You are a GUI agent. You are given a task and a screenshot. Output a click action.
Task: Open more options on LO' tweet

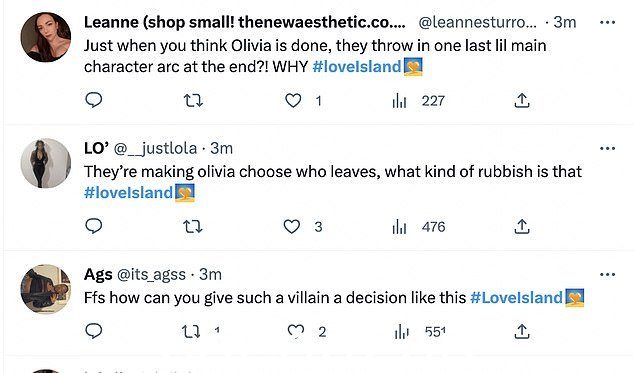coord(607,148)
